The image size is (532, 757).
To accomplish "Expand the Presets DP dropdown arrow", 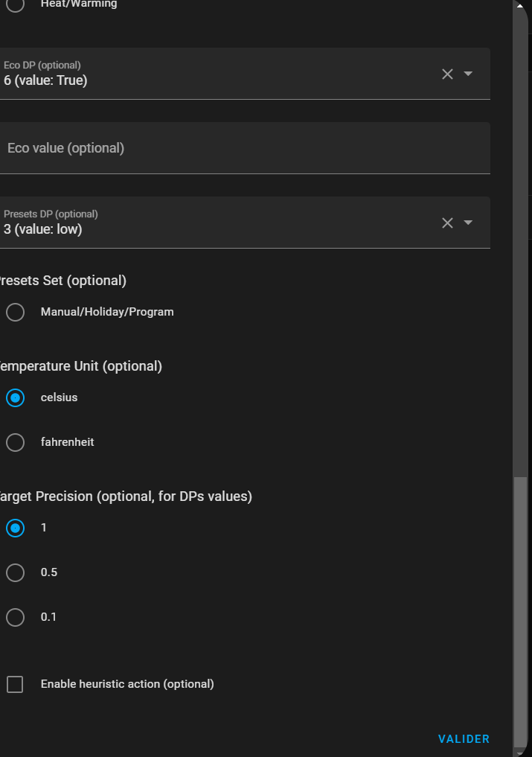I will [x=468, y=223].
